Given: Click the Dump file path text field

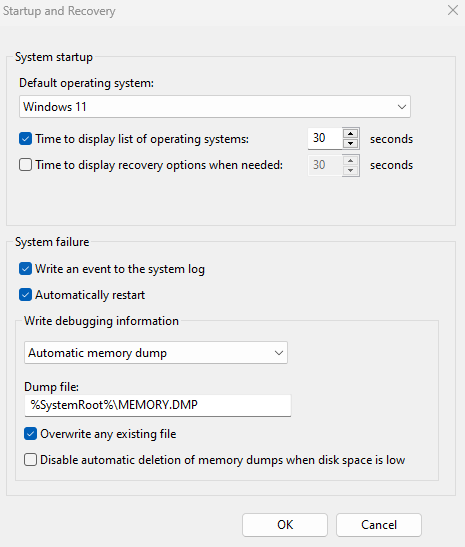Looking at the screenshot, I should [x=158, y=405].
